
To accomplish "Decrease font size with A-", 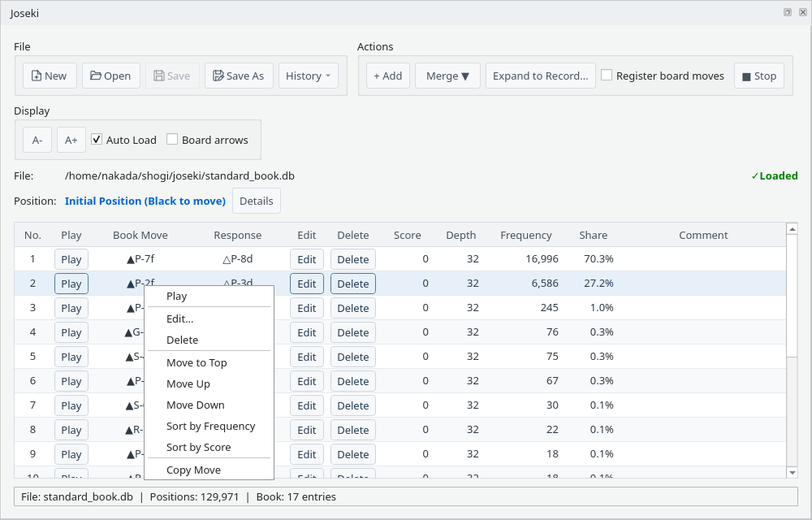I will [x=37, y=140].
